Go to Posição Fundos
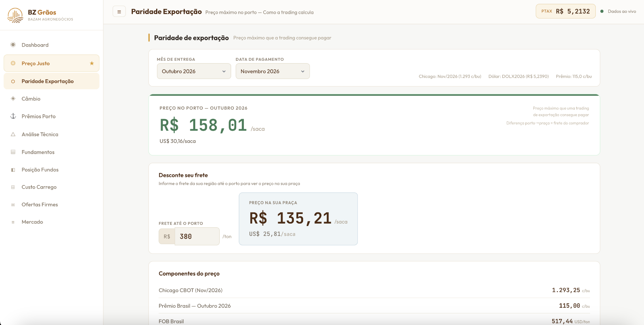 point(52,170)
